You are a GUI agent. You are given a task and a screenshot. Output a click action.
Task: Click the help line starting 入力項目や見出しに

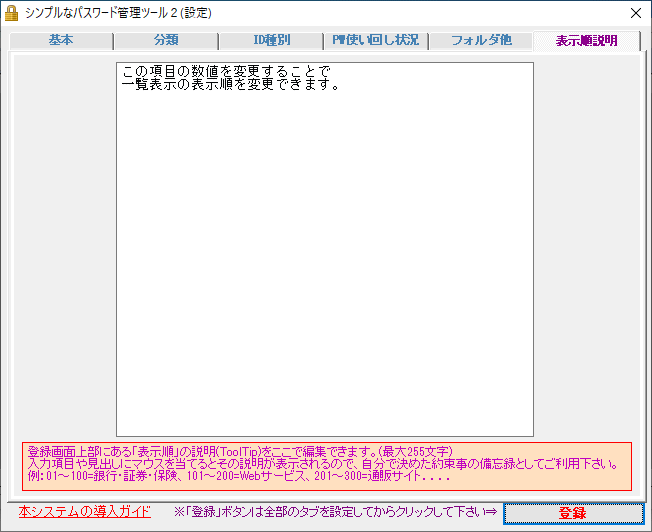323,464
